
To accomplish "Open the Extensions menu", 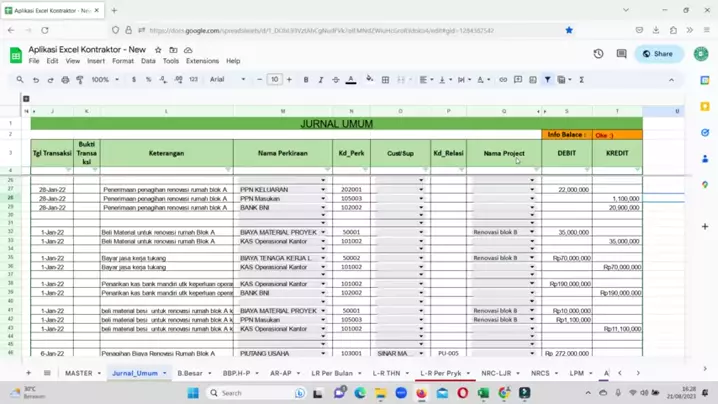I will pyautogui.click(x=202, y=61).
